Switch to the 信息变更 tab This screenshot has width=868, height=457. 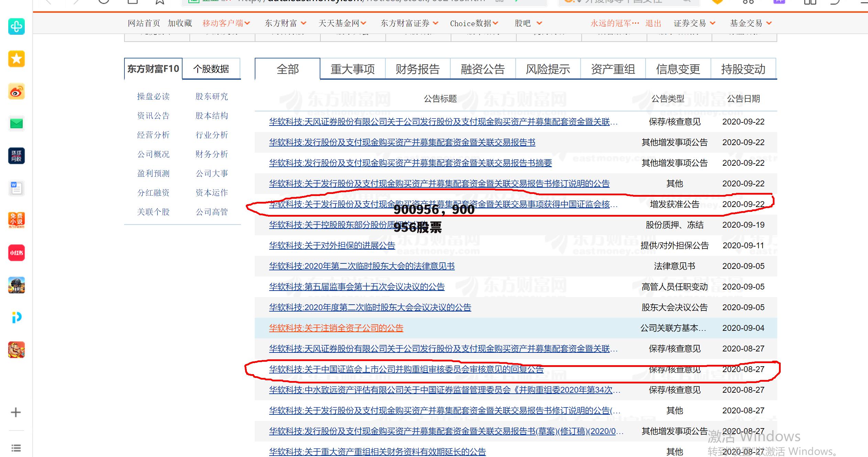tap(678, 69)
